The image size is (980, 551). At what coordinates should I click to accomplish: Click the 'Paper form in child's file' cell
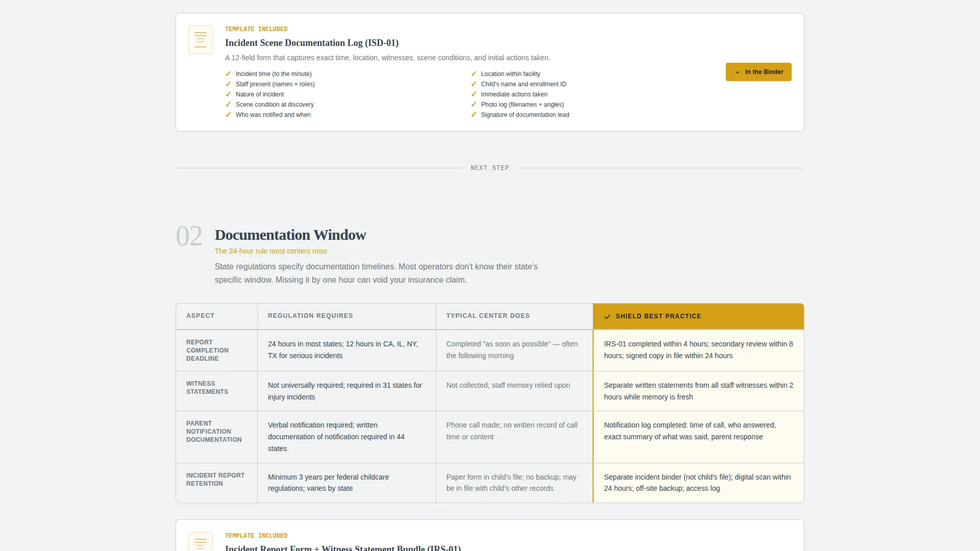(514, 483)
